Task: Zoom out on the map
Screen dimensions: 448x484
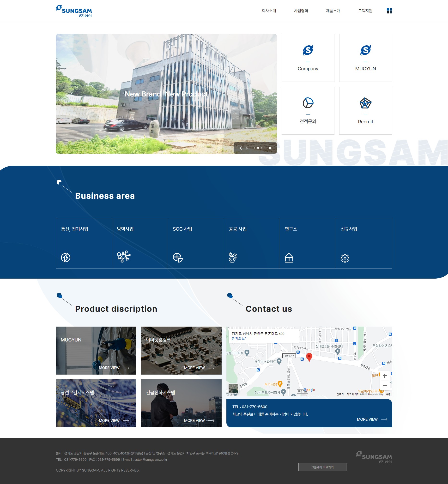Action: (x=384, y=385)
